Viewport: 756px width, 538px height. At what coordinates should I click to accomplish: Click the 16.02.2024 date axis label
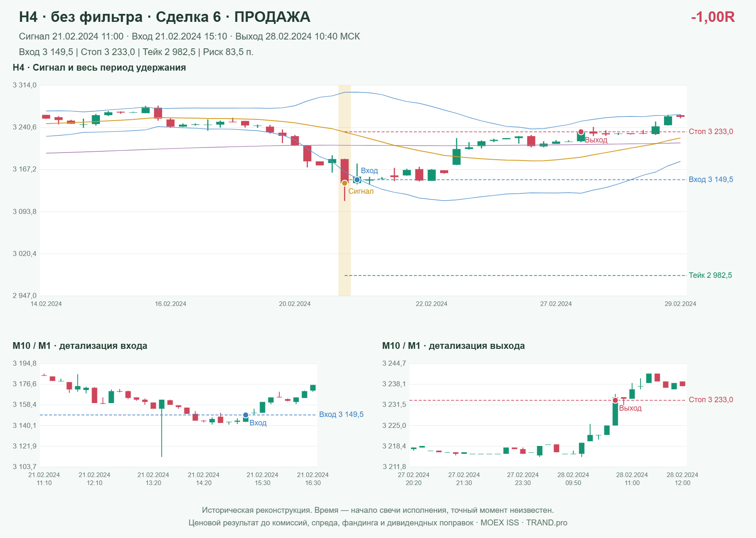[171, 304]
